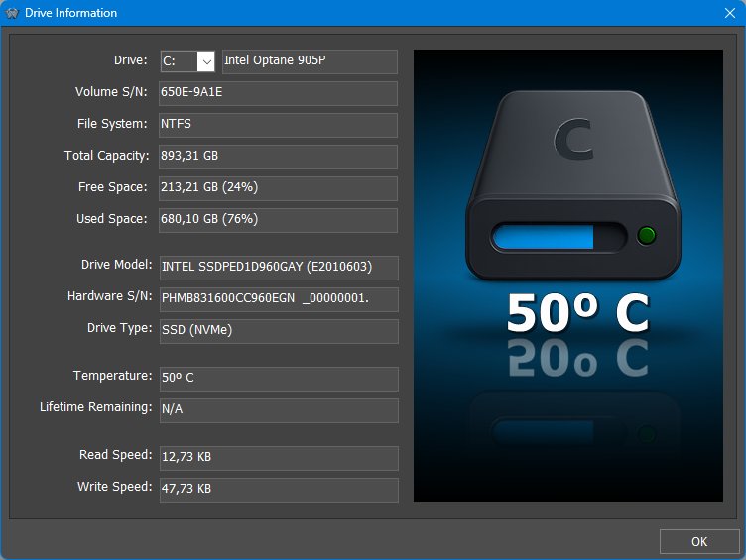
Task: Click the Temperature 50º C field
Action: [279, 379]
